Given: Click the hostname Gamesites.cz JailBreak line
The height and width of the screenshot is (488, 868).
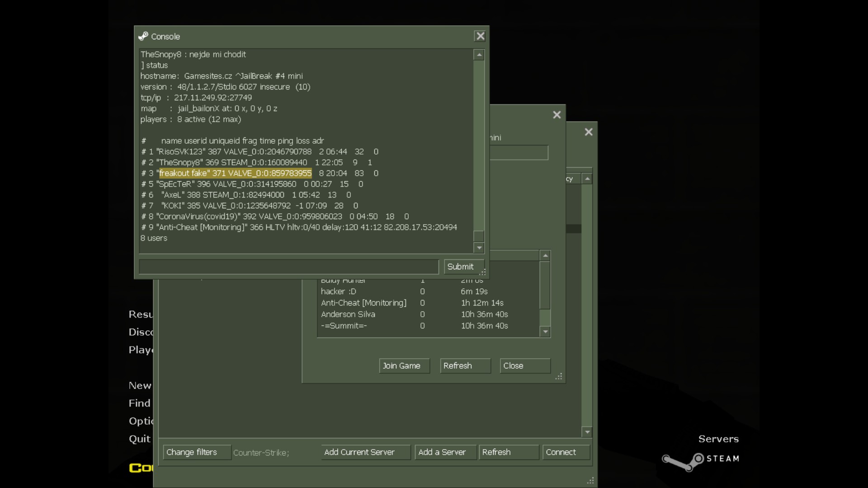Looking at the screenshot, I should tap(222, 76).
